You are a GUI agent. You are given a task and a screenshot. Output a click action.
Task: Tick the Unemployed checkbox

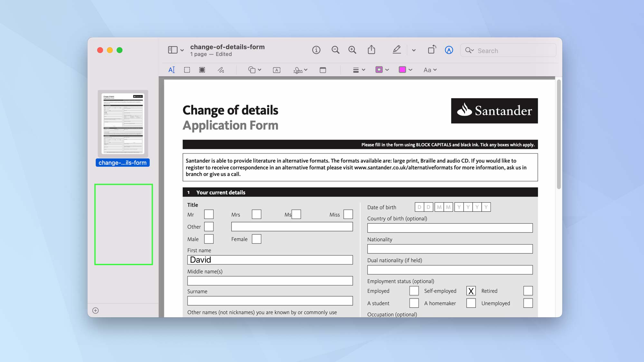[x=528, y=303]
